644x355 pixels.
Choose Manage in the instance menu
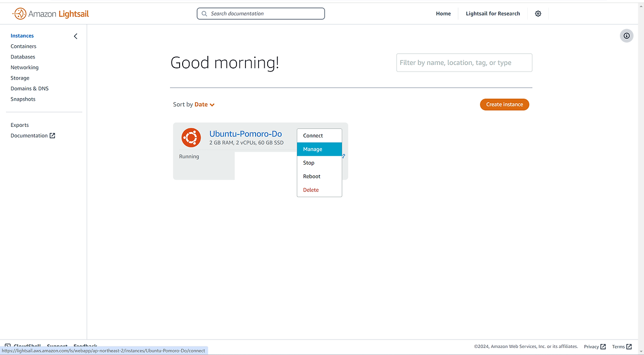point(319,149)
